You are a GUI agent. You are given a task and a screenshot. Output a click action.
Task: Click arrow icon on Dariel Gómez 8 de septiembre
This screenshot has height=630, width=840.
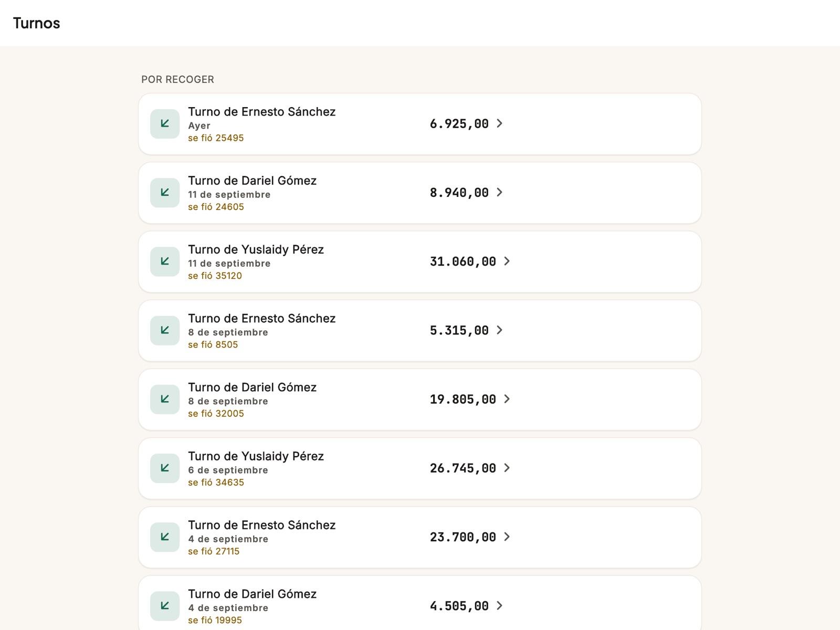coord(165,400)
